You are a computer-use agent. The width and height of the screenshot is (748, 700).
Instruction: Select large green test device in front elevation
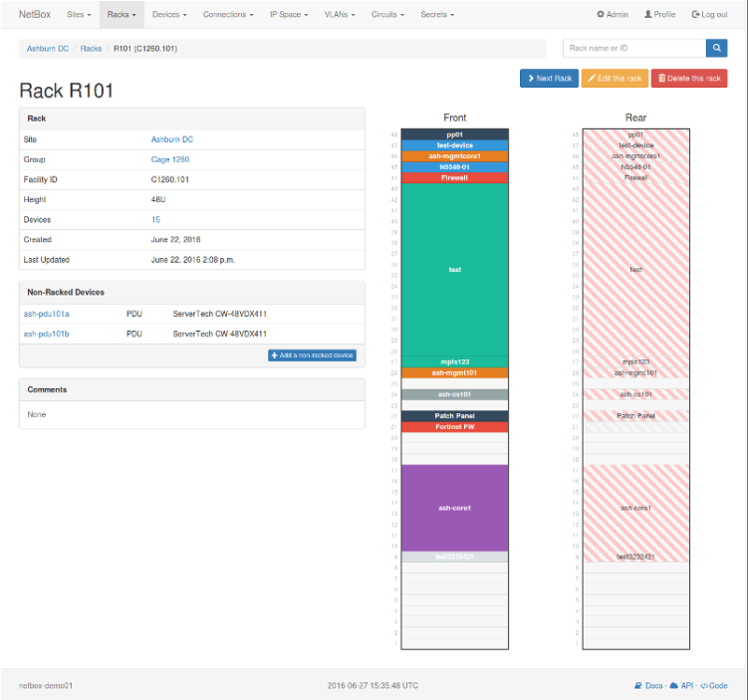point(454,270)
